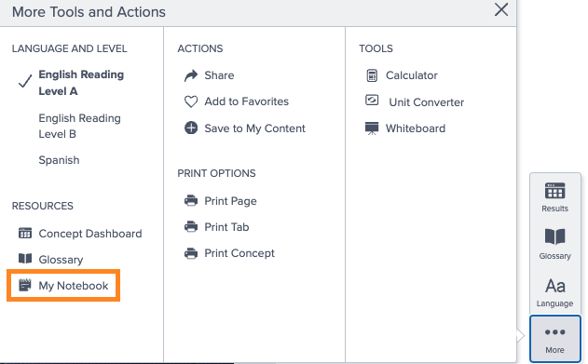
Task: Open Glossary under Resources
Action: point(61,259)
